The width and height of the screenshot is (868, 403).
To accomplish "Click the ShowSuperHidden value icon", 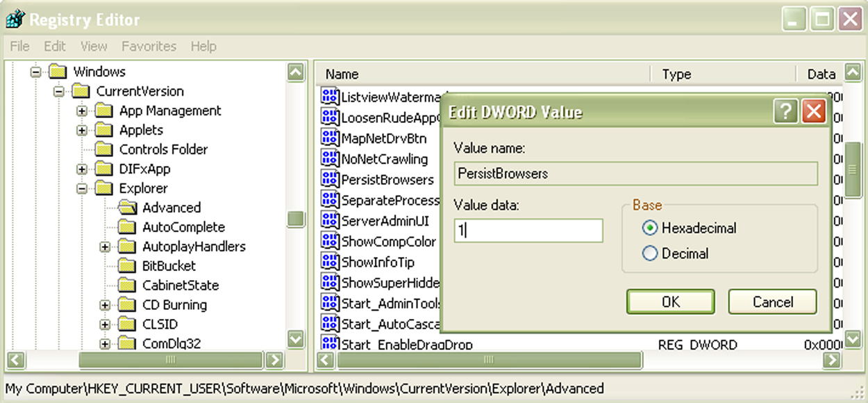I will [329, 281].
